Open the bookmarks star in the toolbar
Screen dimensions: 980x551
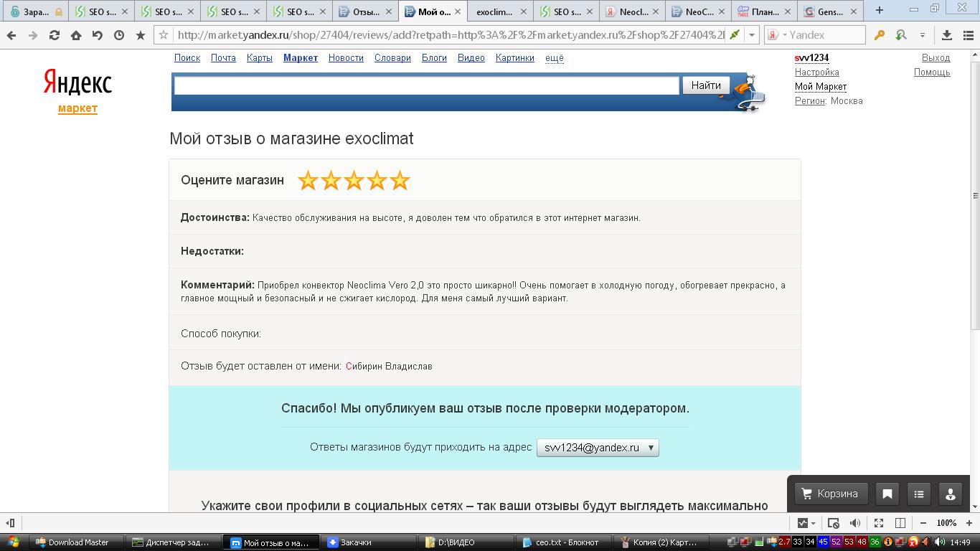tap(141, 35)
